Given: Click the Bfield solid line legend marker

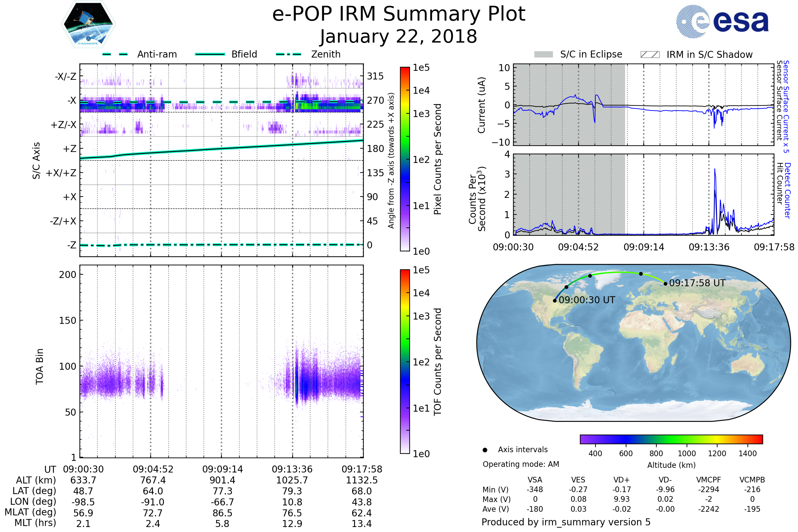Looking at the screenshot, I should pos(210,54).
